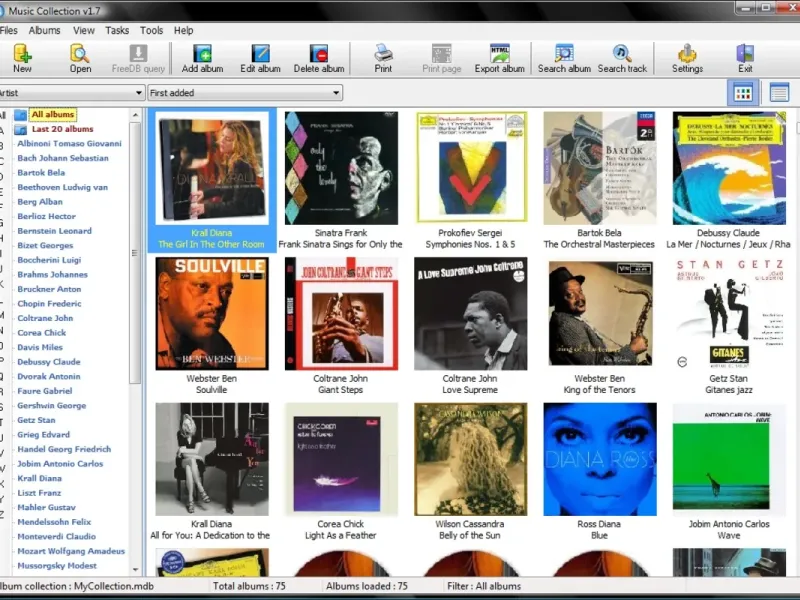Select artist Coltrane John in the sidebar
The height and width of the screenshot is (600, 800).
(x=45, y=318)
